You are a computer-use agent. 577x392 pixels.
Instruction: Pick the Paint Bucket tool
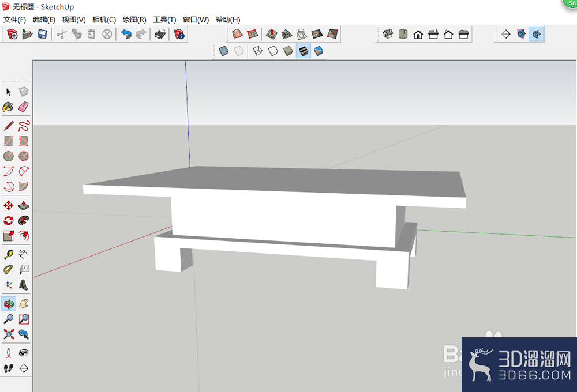pyautogui.click(x=9, y=107)
